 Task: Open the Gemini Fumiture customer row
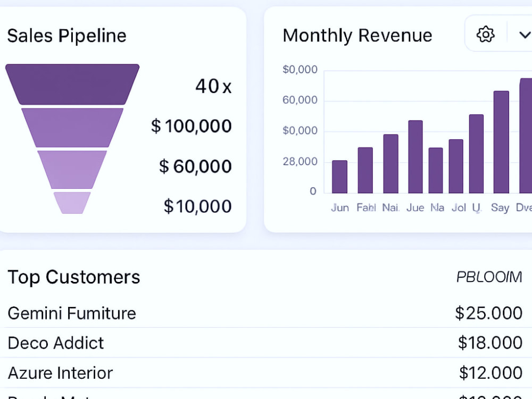(x=264, y=313)
